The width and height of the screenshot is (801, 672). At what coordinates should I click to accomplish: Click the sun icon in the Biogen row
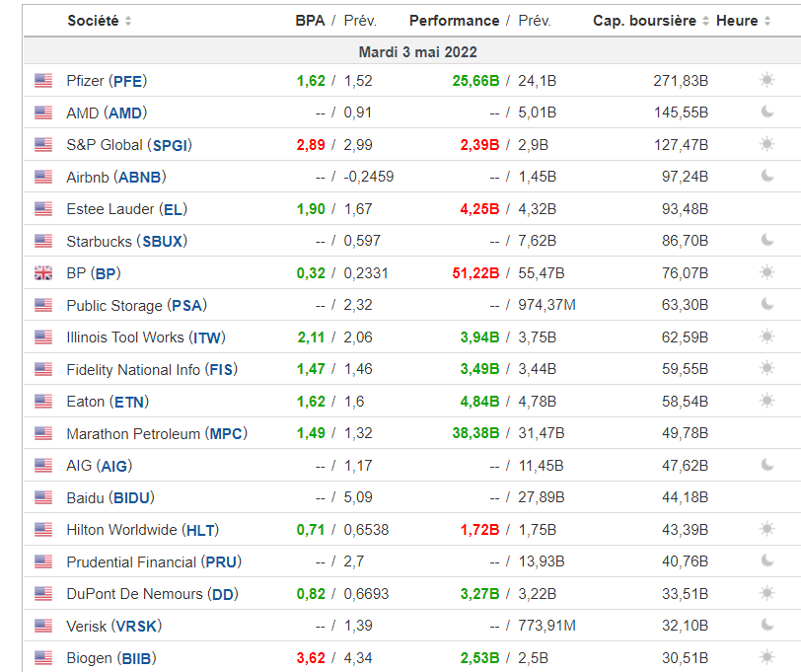766,657
